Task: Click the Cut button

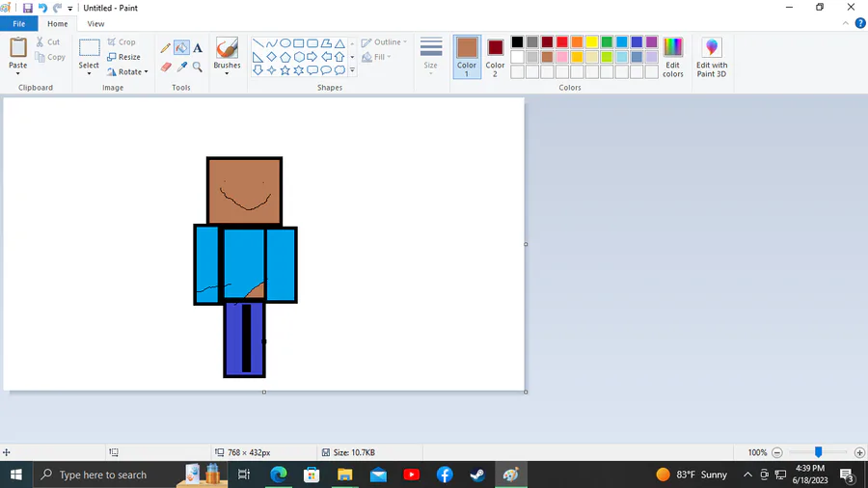Action: coord(47,42)
